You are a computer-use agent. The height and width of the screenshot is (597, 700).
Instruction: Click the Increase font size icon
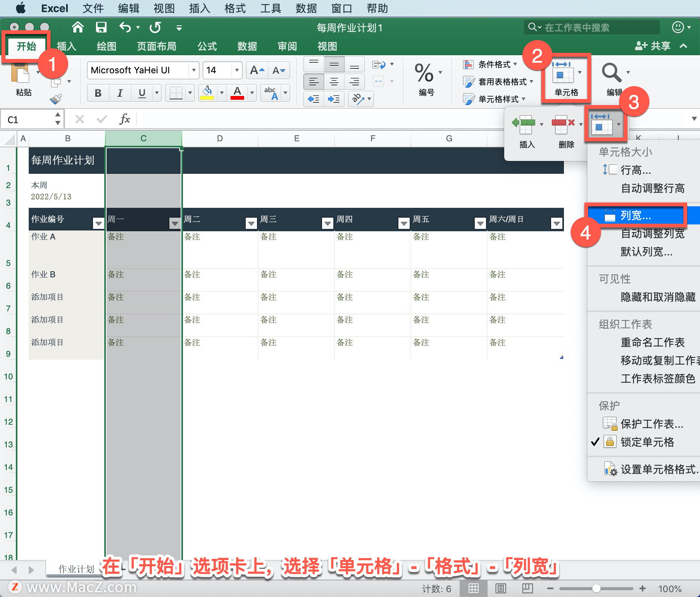point(257,70)
